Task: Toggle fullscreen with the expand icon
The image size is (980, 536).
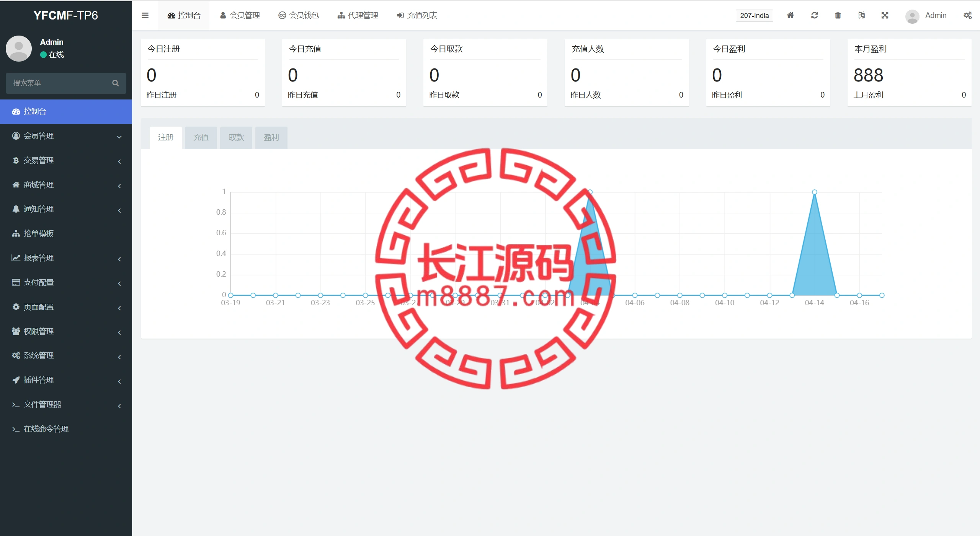Action: click(885, 15)
